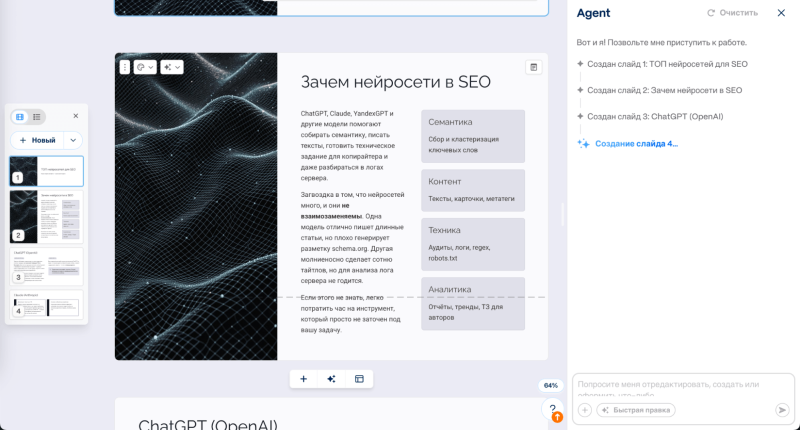Select slide 4 thumbnail

(46, 305)
